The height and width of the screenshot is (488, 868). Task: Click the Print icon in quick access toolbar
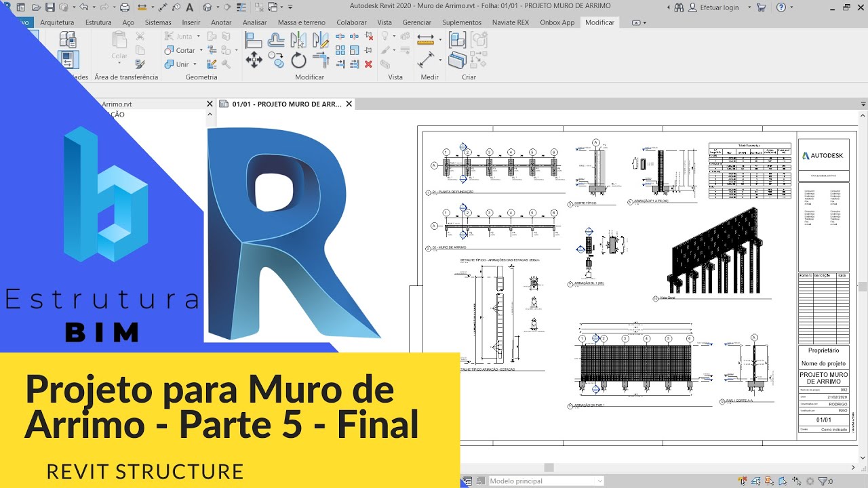(x=124, y=7)
